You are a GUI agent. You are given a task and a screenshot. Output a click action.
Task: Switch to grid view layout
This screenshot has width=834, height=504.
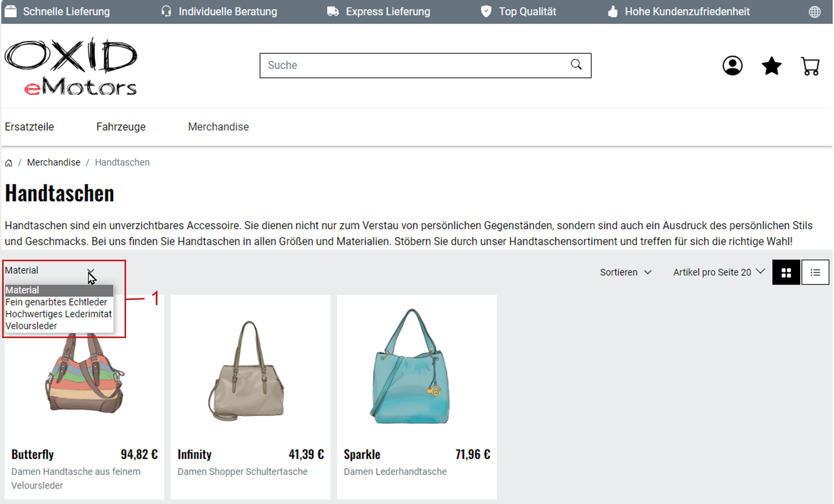pos(786,272)
